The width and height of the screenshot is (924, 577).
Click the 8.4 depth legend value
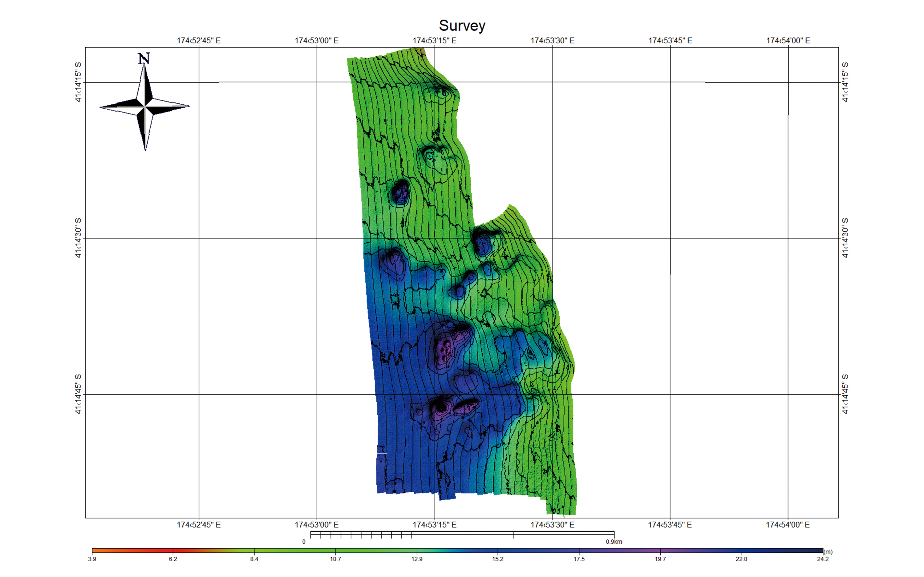point(254,559)
